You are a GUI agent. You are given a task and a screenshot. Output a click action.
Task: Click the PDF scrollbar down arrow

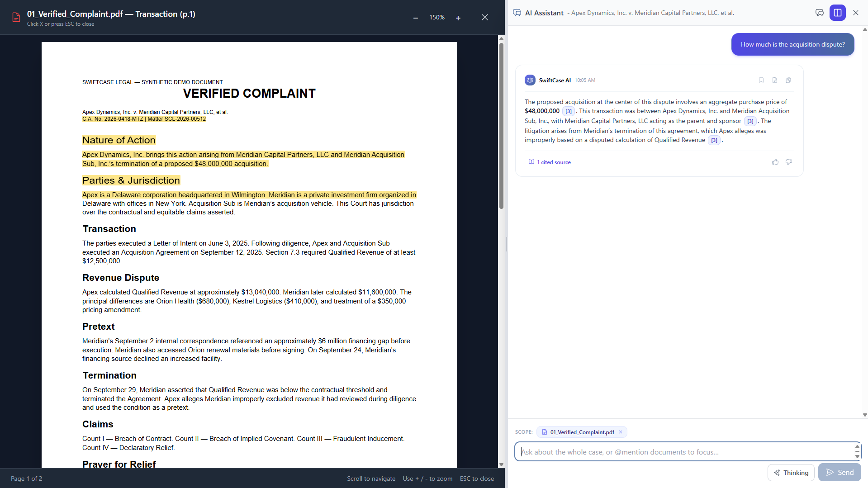point(501,464)
